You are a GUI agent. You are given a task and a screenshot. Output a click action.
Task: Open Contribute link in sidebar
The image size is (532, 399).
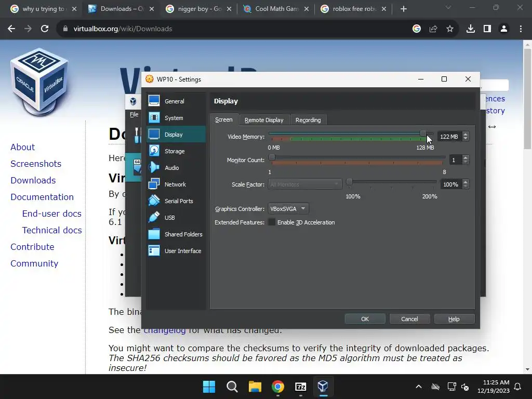[32, 247]
